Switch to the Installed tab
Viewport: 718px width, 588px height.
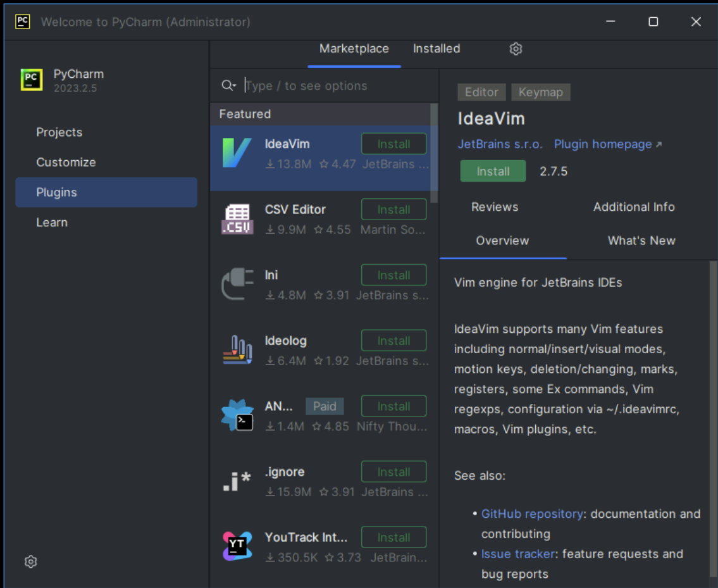(x=436, y=49)
